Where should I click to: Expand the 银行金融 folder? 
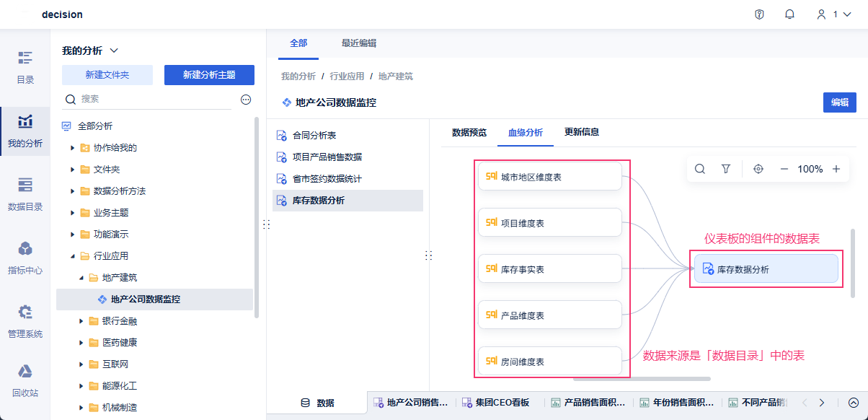point(81,321)
